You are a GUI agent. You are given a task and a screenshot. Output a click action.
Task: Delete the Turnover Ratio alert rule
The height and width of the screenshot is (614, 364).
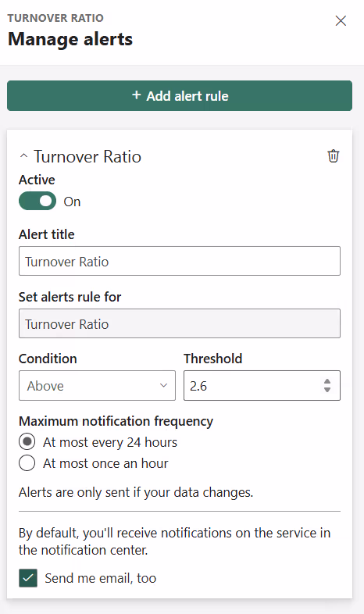tap(333, 156)
